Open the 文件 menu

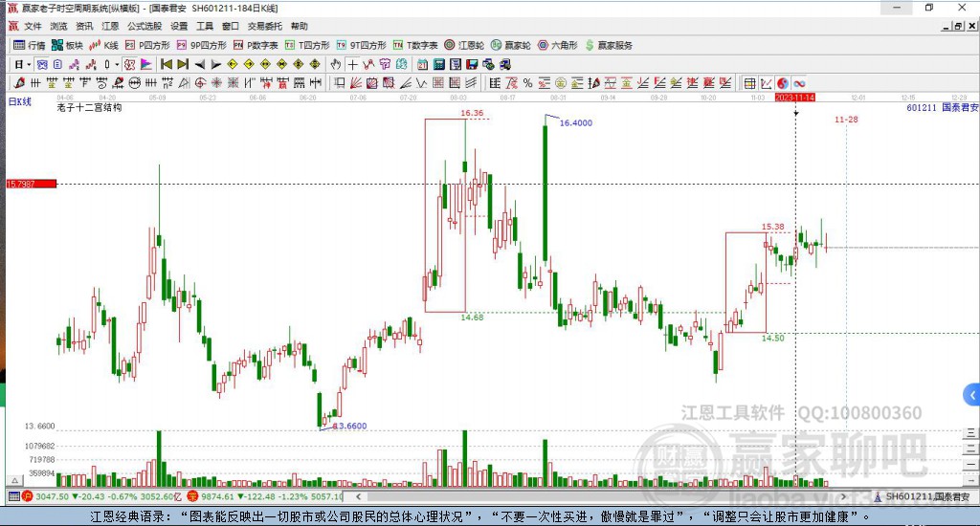(x=33, y=26)
